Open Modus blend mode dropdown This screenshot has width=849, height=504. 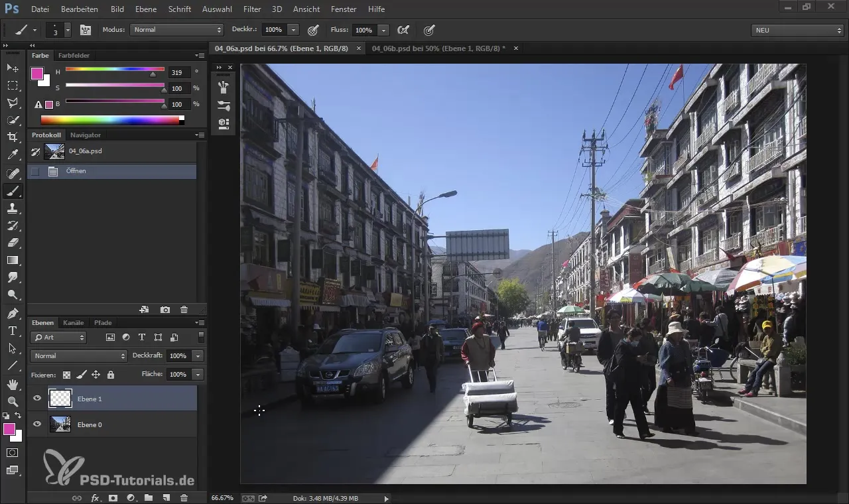(x=177, y=30)
